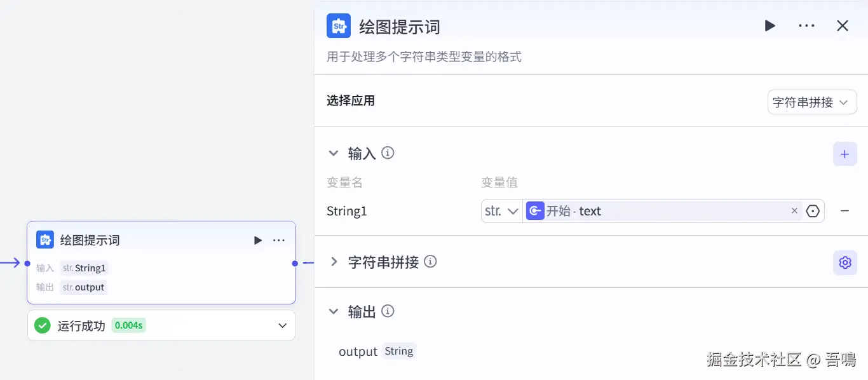This screenshot has width=868, height=380.
Task: Open the str. type dropdown for String1
Action: tap(502, 211)
